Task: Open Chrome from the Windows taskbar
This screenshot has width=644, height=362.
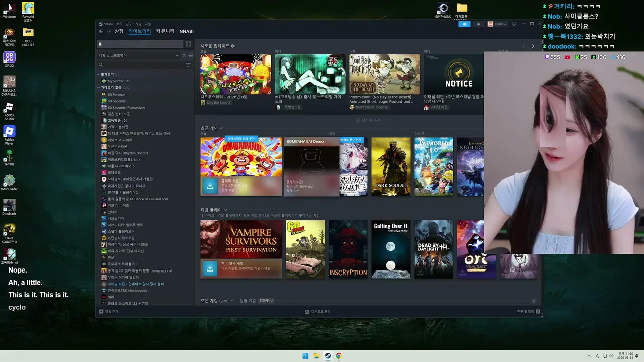Action: (x=339, y=356)
